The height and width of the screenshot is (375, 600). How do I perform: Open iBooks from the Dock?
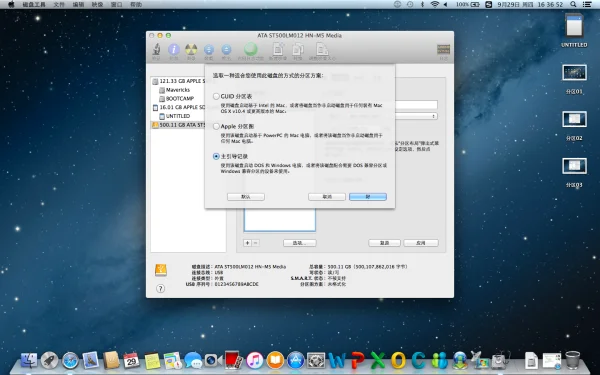coord(275,360)
